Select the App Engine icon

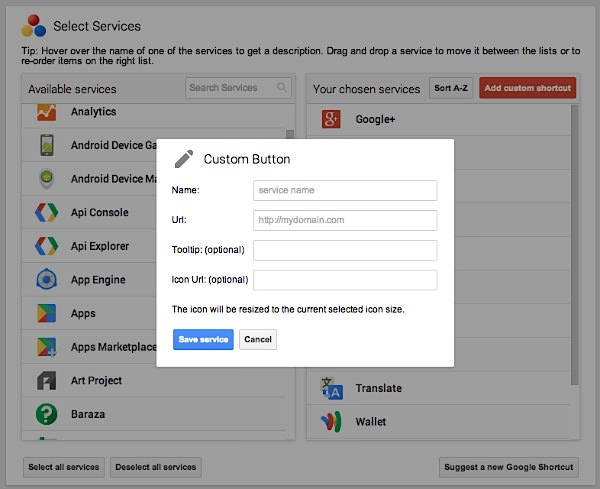(x=46, y=280)
